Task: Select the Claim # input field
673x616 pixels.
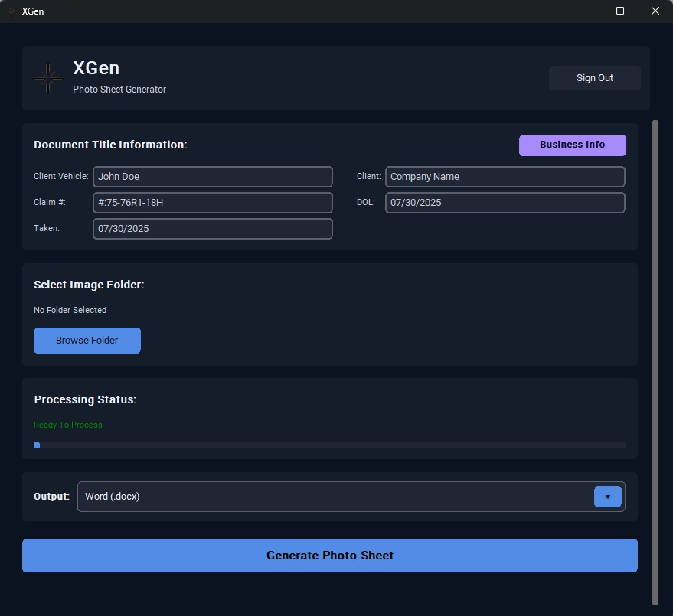Action: pyautogui.click(x=212, y=202)
